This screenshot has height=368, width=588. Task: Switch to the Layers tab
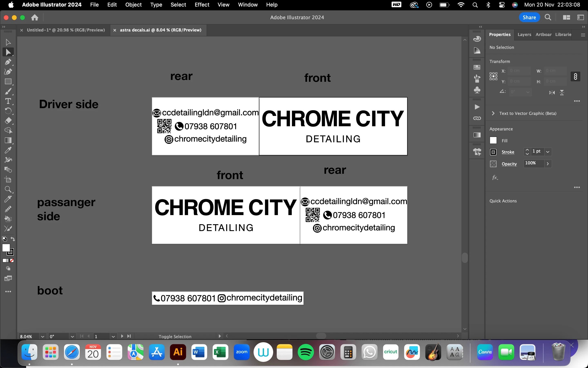524,35
